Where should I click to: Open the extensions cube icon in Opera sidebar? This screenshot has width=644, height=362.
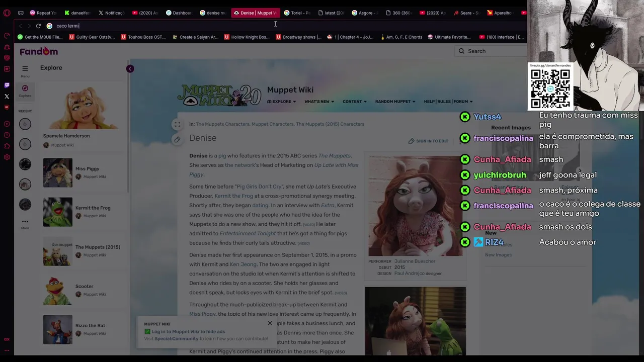point(7,146)
